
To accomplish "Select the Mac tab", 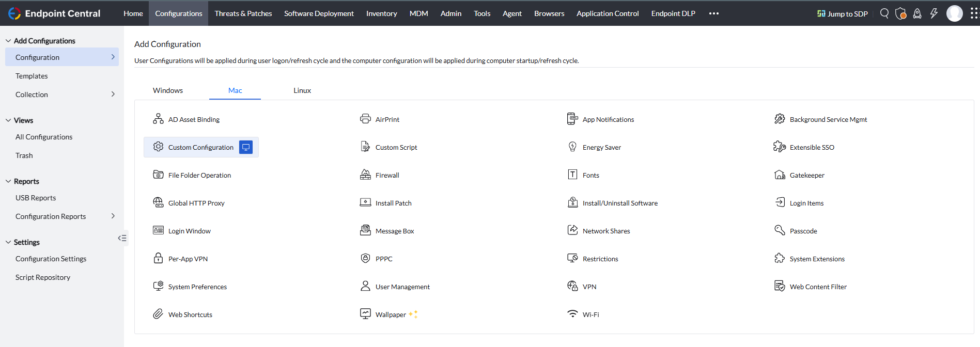I will tap(235, 90).
